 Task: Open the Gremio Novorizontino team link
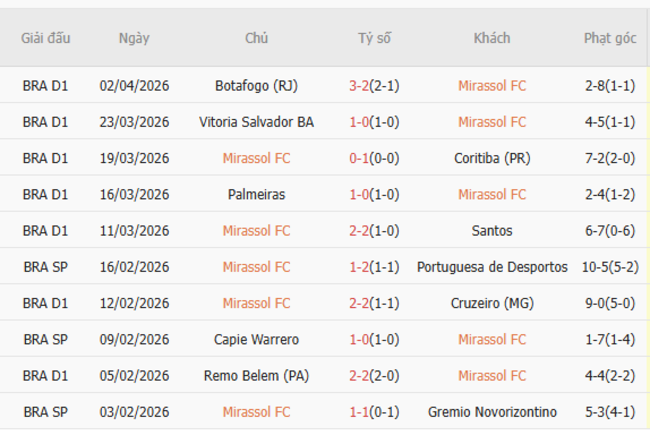(x=492, y=412)
